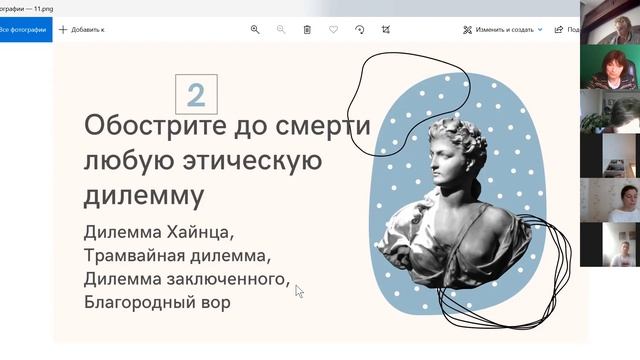The height and width of the screenshot is (360, 640).
Task: Click the text Трамвайная дилемма
Action: tap(177, 256)
